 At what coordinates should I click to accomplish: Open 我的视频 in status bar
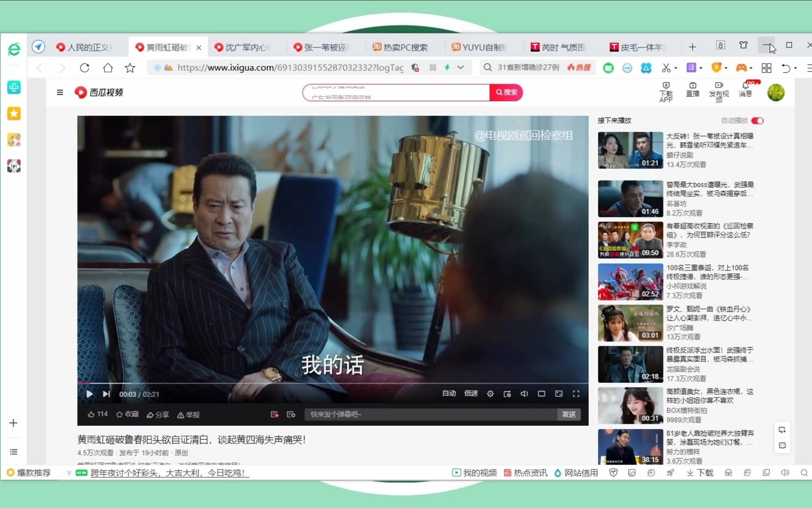tap(475, 473)
